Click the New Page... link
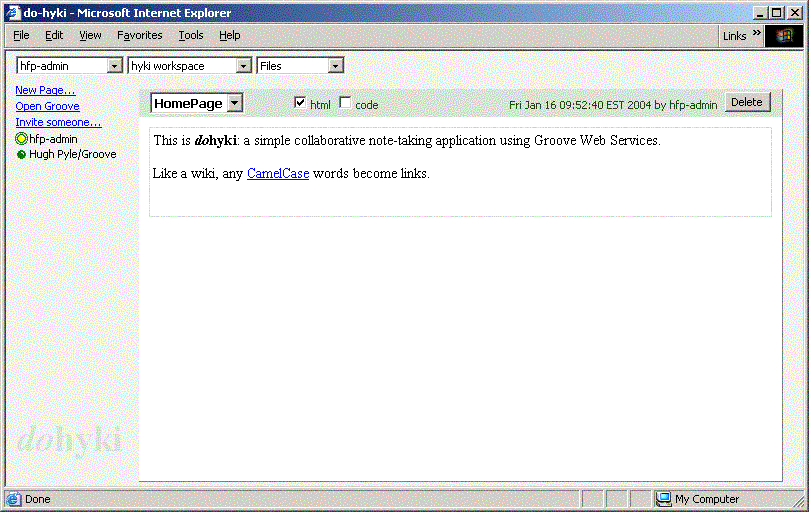Image resolution: width=809 pixels, height=512 pixels. coord(45,90)
